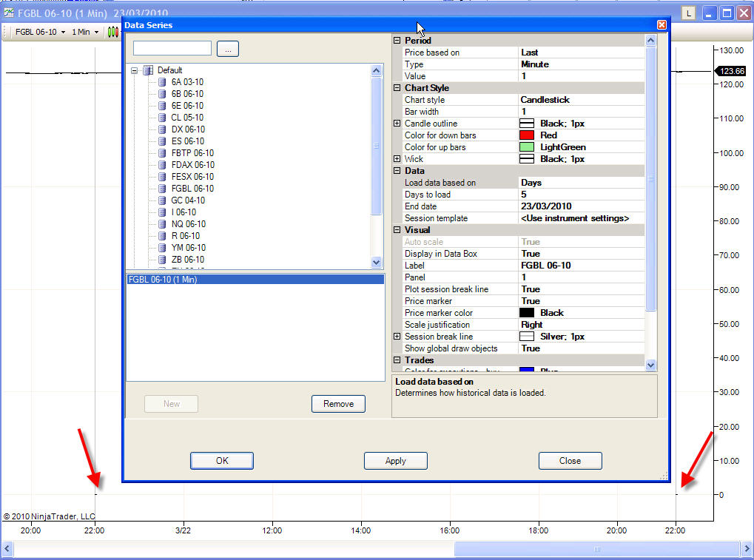Click the ZB 06-10 instrument icon
Image resolution: width=754 pixels, height=560 pixels.
163,260
